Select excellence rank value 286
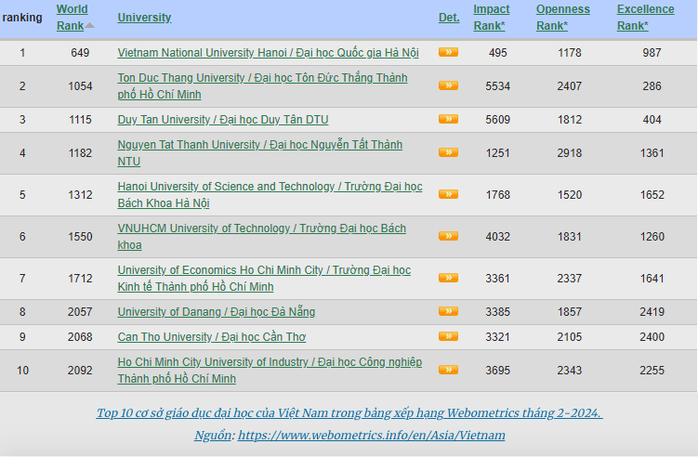Image resolution: width=698 pixels, height=457 pixels. (652, 86)
